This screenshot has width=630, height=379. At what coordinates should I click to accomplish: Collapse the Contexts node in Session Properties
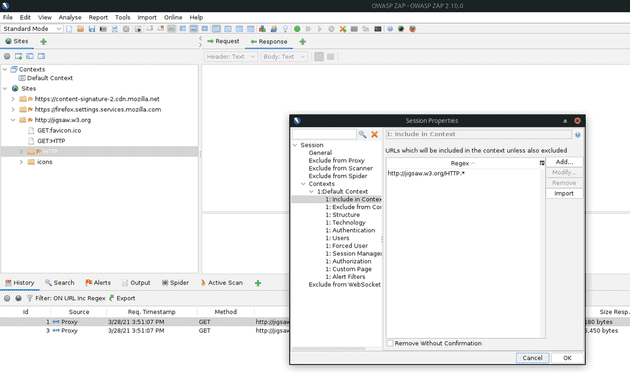pyautogui.click(x=303, y=184)
